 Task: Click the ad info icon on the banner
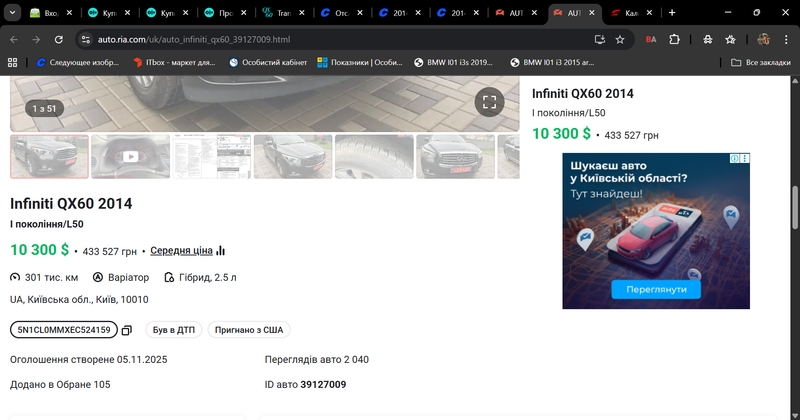pyautogui.click(x=734, y=159)
